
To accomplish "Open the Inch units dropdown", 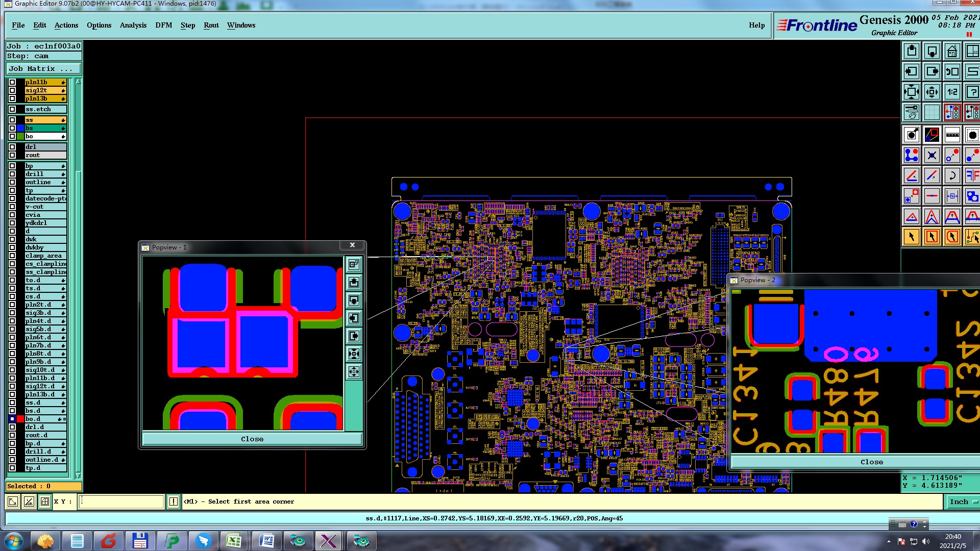I will (x=963, y=502).
